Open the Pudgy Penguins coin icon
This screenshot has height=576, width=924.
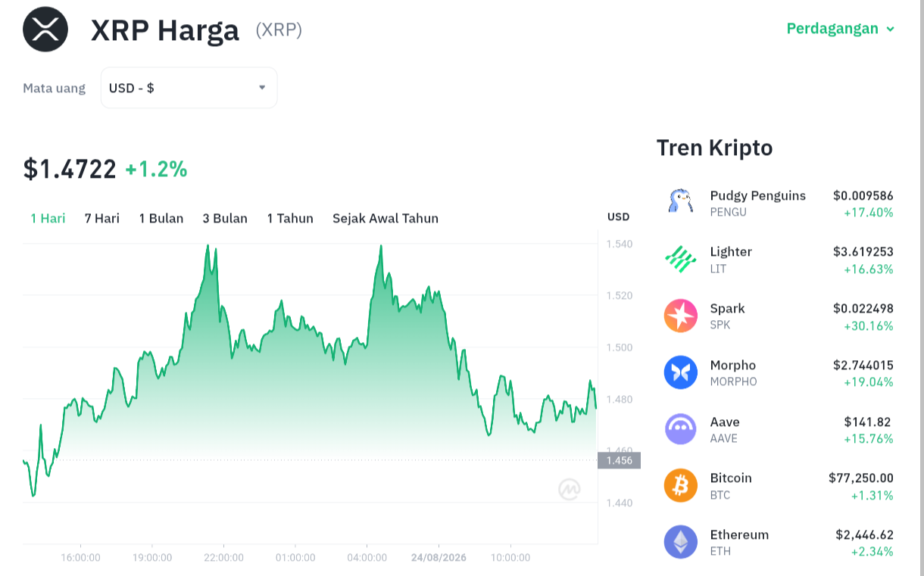pos(680,202)
